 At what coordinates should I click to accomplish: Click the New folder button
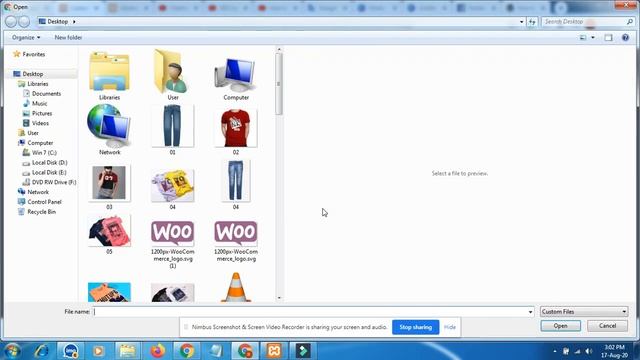pos(68,37)
